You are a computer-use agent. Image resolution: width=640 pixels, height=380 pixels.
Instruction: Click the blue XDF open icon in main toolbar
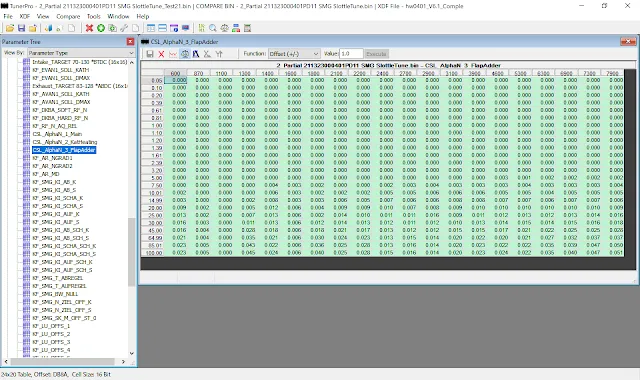tap(49, 28)
